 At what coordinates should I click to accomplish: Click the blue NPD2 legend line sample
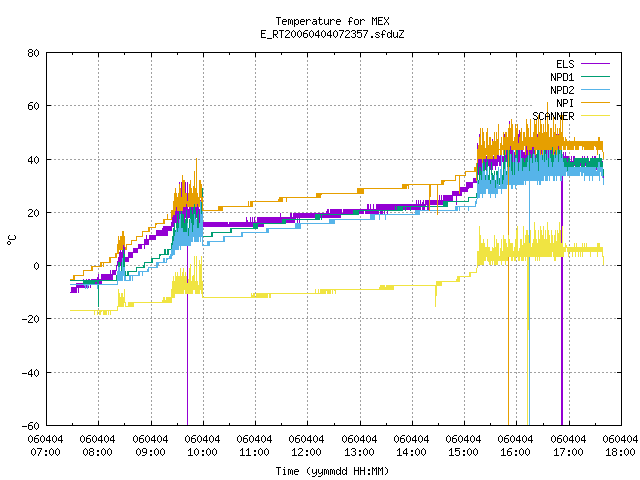[596, 90]
